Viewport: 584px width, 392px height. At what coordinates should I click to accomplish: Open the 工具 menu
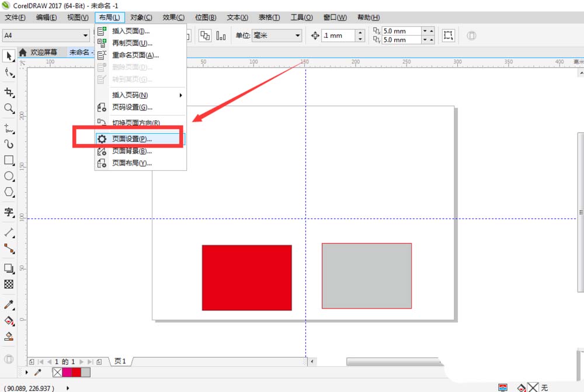(302, 17)
